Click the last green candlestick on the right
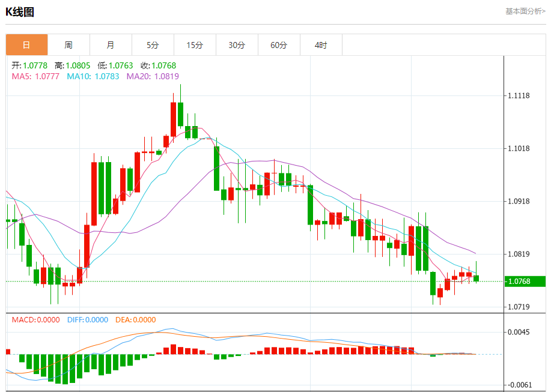Screen dimensions: 551x392 [476, 278]
